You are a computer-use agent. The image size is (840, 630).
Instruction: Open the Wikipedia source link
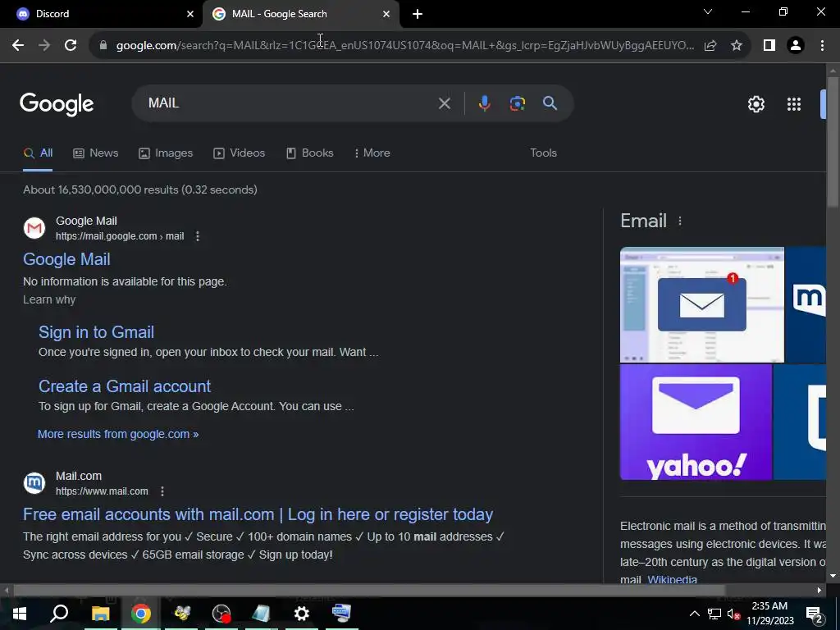click(673, 580)
